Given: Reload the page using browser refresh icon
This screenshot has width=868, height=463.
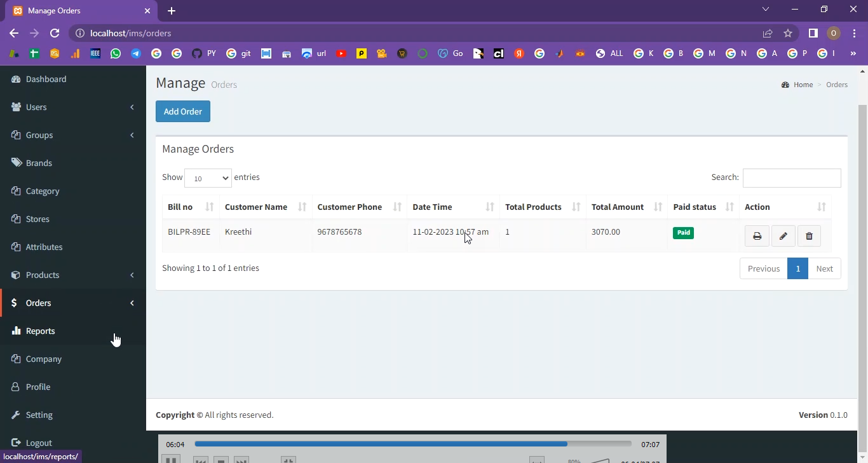Looking at the screenshot, I should 55,33.
